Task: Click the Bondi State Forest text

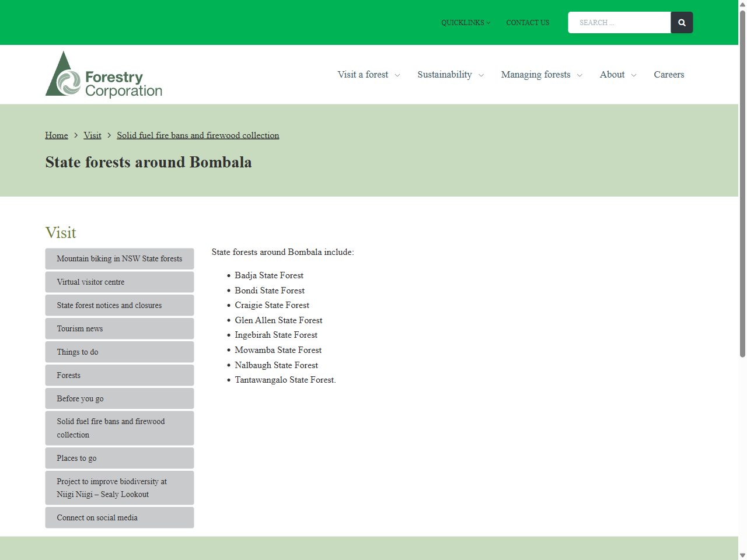Action: (x=270, y=290)
